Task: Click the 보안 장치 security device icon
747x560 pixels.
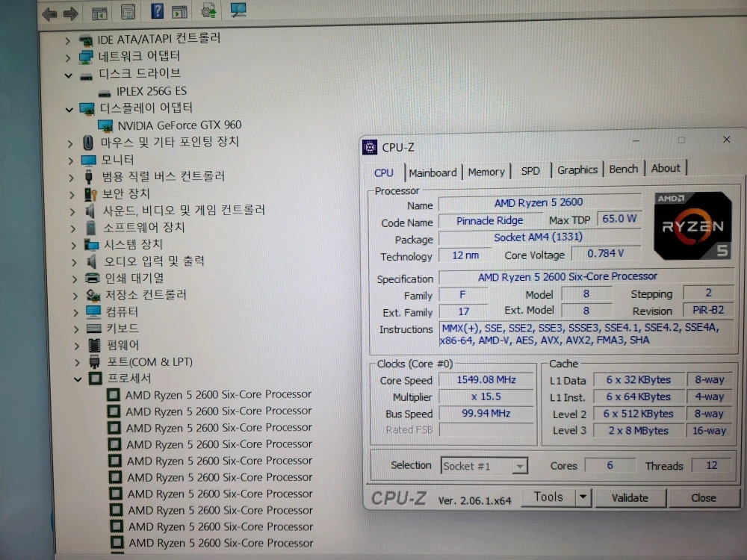Action: coord(90,194)
